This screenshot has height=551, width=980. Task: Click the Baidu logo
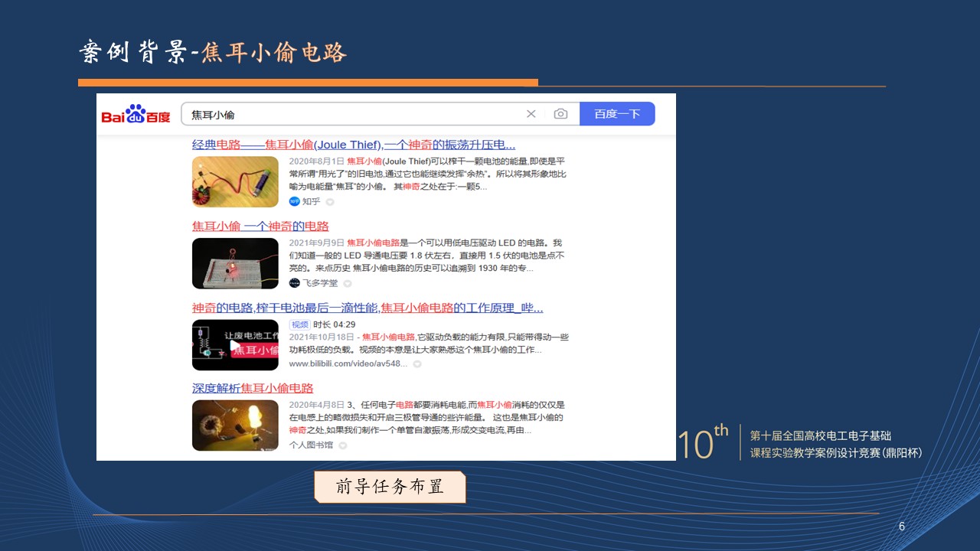[x=136, y=115]
